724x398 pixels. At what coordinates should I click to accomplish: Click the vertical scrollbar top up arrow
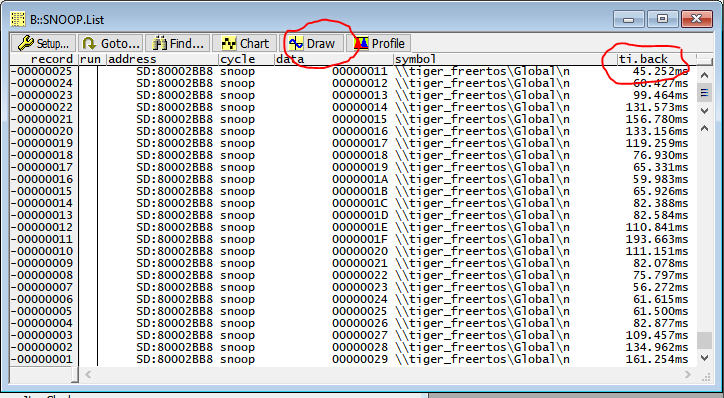[704, 75]
